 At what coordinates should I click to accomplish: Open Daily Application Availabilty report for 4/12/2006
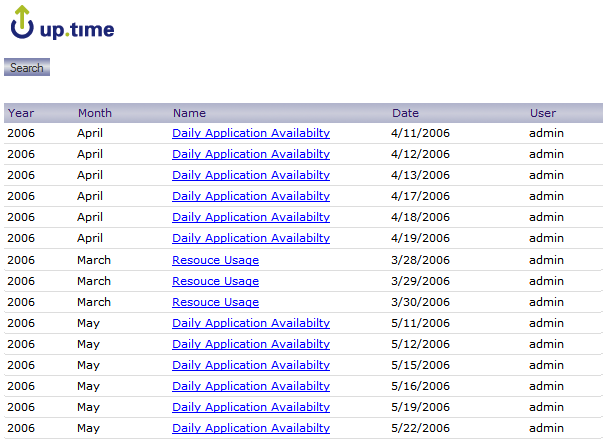tap(251, 154)
